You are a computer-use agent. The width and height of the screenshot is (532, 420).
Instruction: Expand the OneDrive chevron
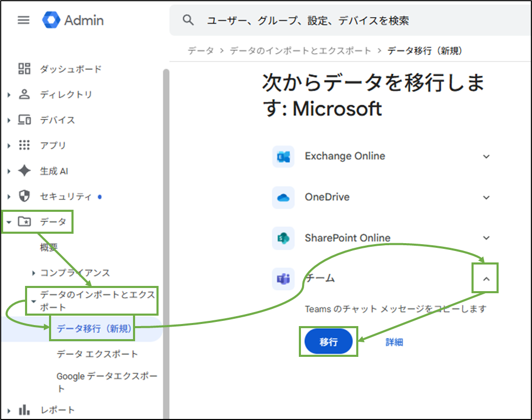(486, 197)
